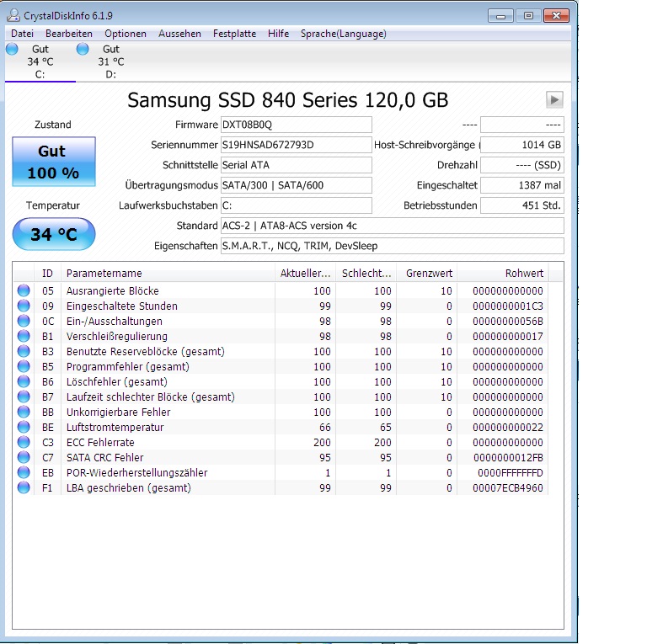Open the Optionen menu
The image size is (647, 644).
pyautogui.click(x=126, y=34)
